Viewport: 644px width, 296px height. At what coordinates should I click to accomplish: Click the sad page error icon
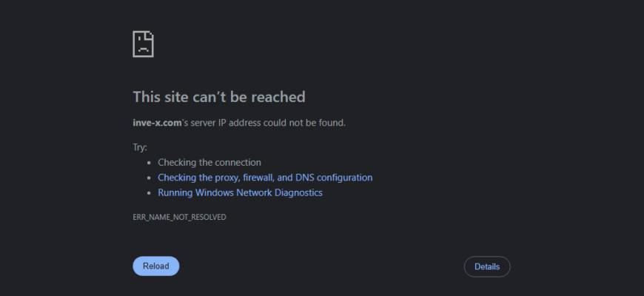click(x=143, y=44)
